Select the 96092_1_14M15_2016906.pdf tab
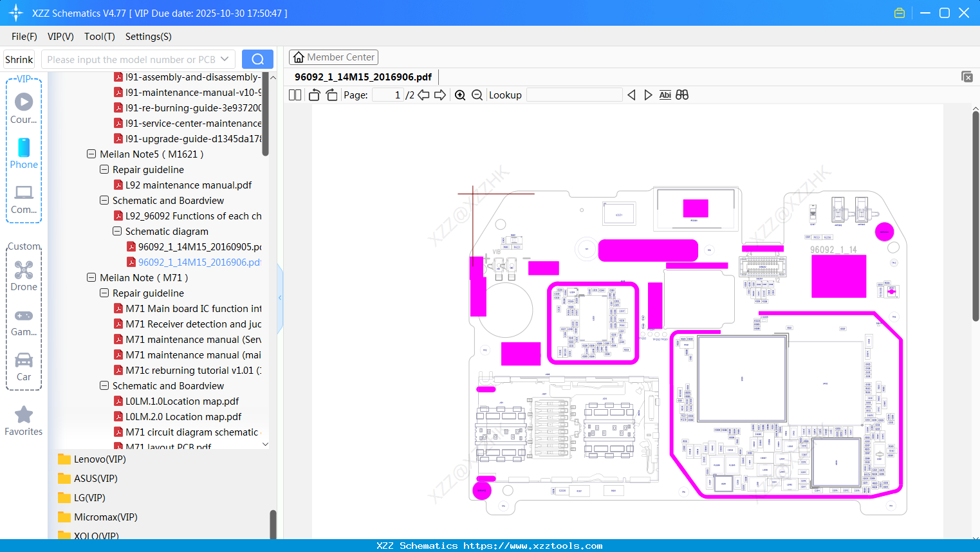This screenshot has height=552, width=980. [x=363, y=77]
